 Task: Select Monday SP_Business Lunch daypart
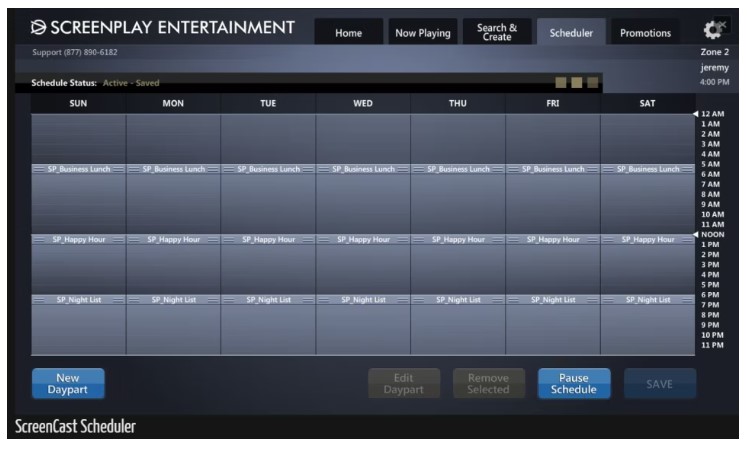(x=173, y=169)
